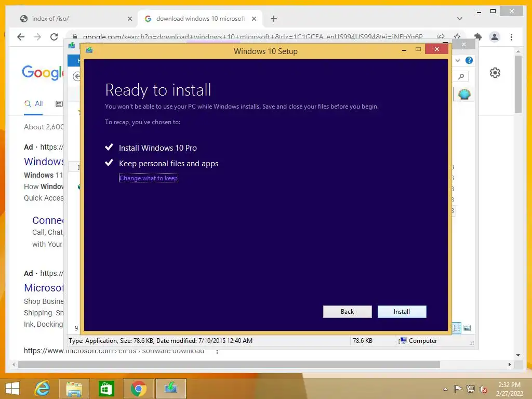Screen dimensions: 532x399
Task: Open Action Center flag in tray
Action: (458, 389)
